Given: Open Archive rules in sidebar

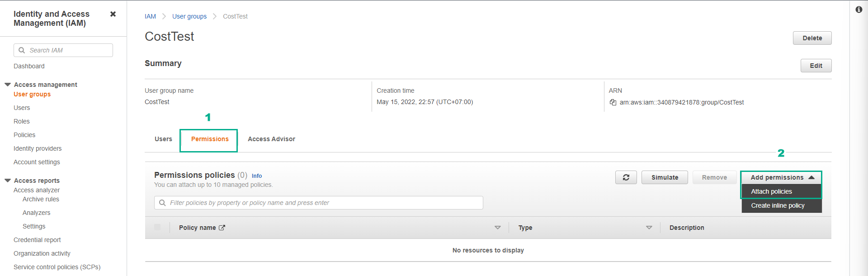Looking at the screenshot, I should (x=41, y=199).
